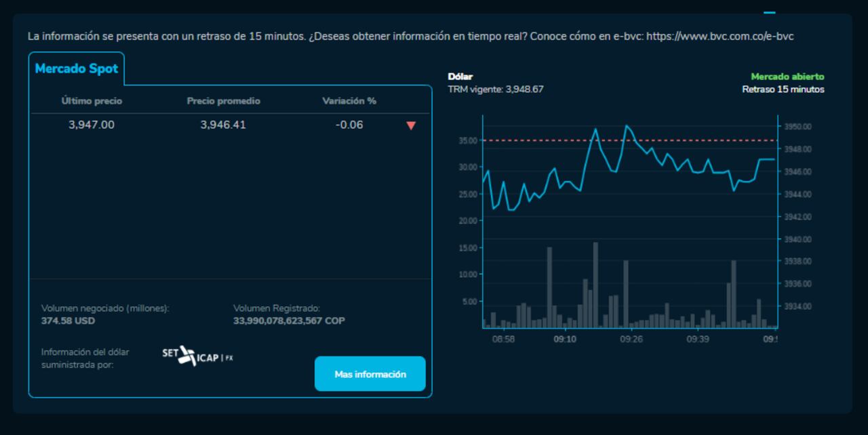Click the Precio promedio column header

point(223,101)
